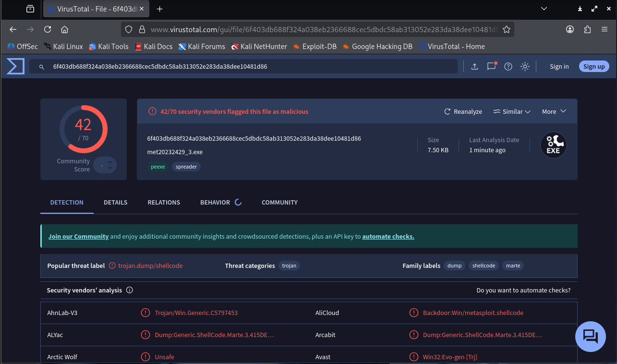Click the peexe tag

point(157,167)
